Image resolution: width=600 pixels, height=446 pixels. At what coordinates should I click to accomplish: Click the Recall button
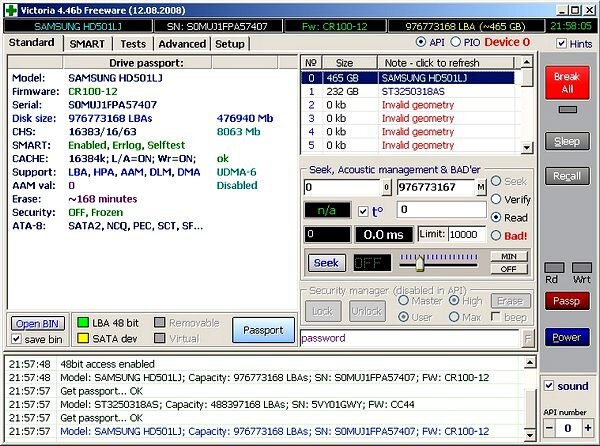click(567, 176)
